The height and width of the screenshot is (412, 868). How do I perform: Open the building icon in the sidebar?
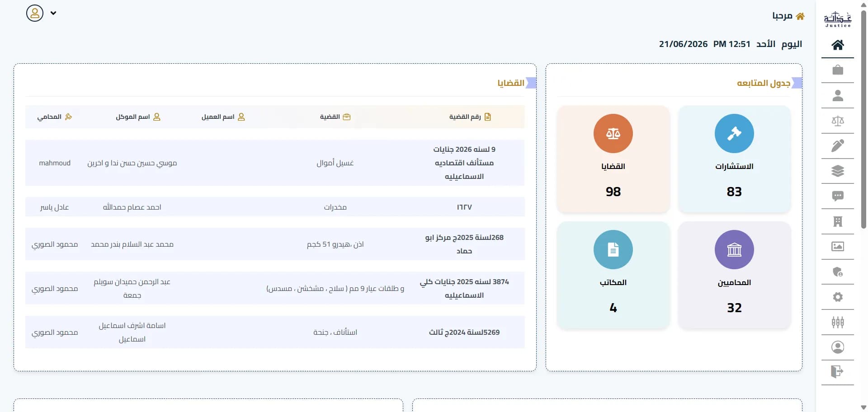[x=838, y=221]
